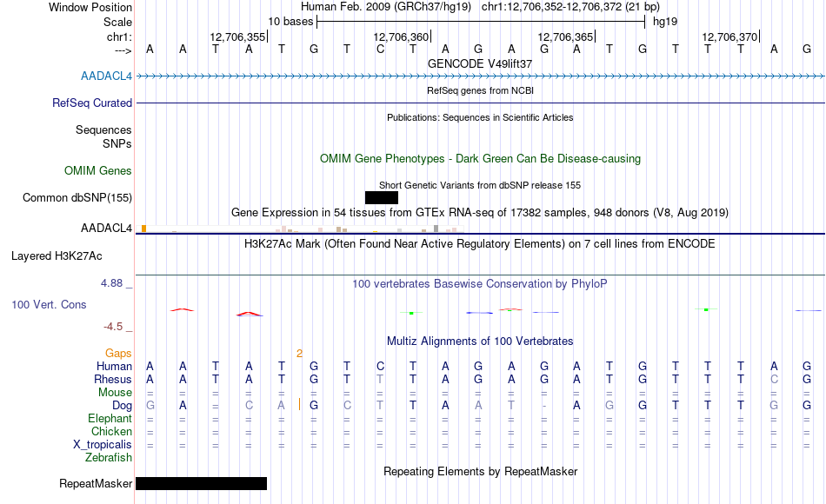Click the Common dbSNP(155) track label

(x=77, y=197)
